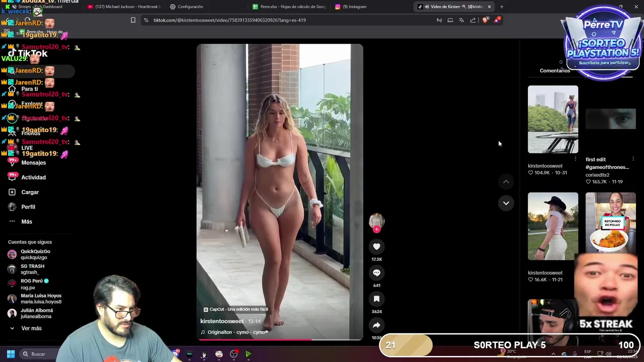Open cowboy hat video thumbnail with 16.6K likes
Viewport: 644px width, 362px height.
[x=553, y=226]
